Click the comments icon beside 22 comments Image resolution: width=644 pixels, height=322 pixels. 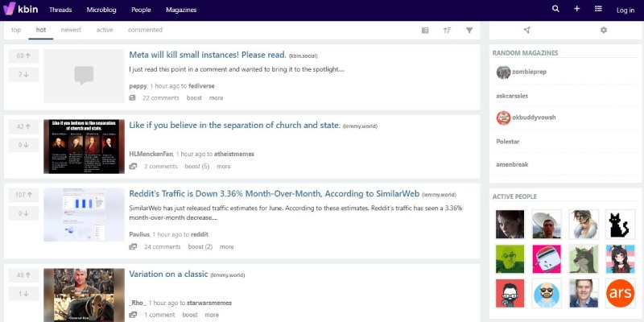(x=132, y=97)
